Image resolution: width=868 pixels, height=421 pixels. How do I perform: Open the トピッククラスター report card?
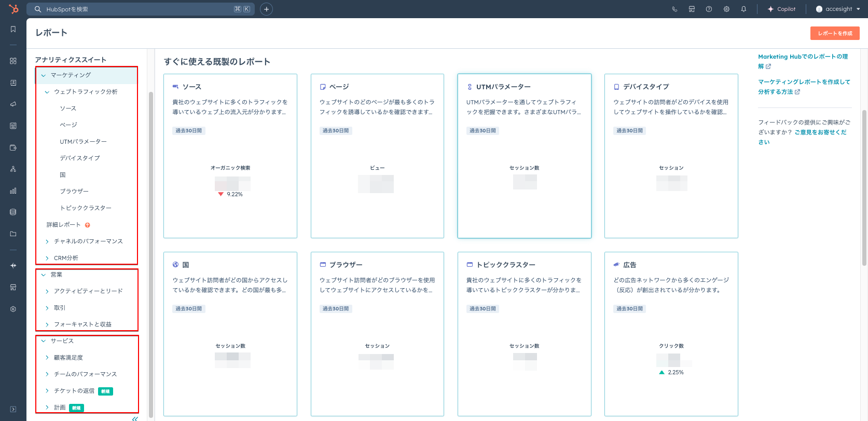point(525,334)
